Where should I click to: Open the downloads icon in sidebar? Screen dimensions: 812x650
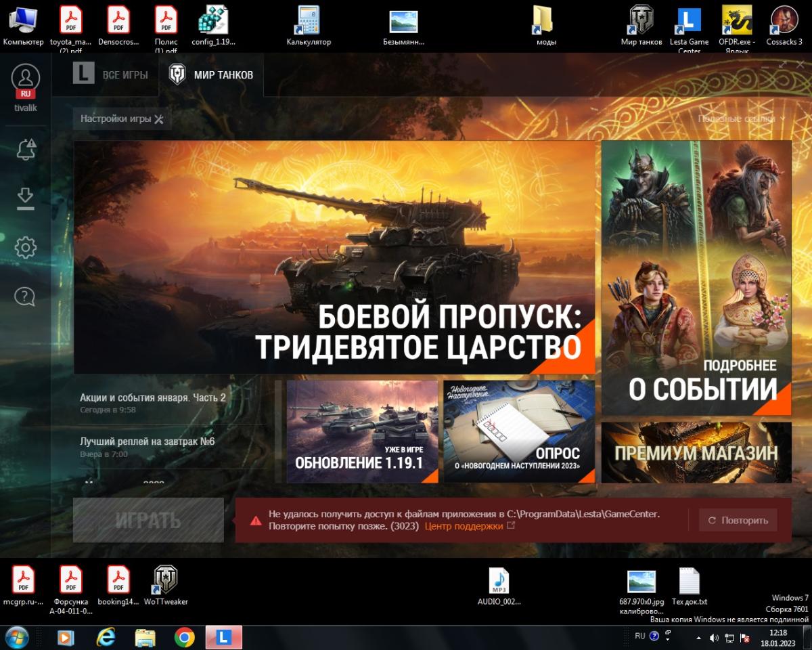[26, 198]
